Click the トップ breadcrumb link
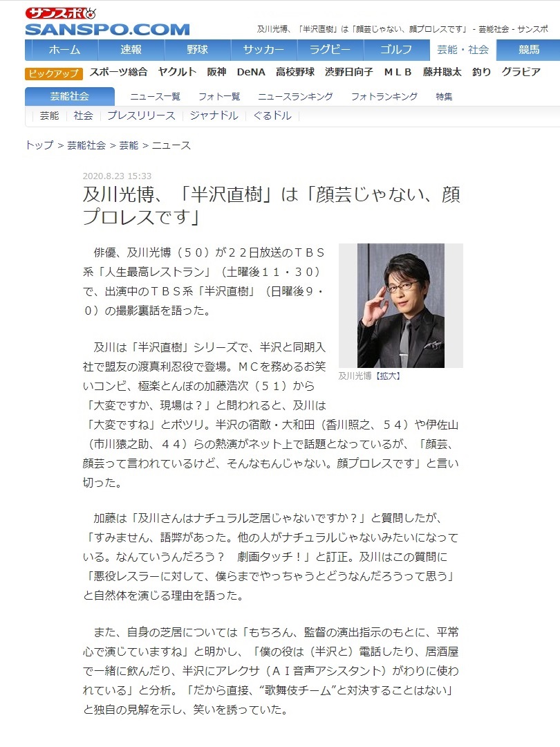This screenshot has height=747, width=560. [39, 145]
